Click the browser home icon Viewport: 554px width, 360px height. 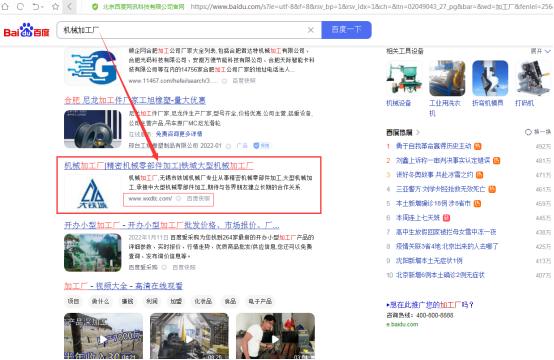coord(5,6)
